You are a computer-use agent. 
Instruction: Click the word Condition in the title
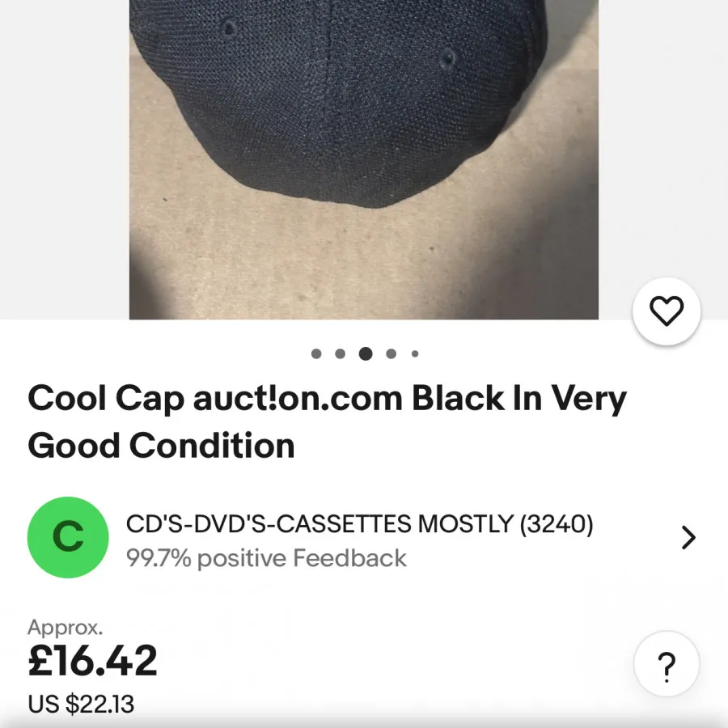coord(212,446)
